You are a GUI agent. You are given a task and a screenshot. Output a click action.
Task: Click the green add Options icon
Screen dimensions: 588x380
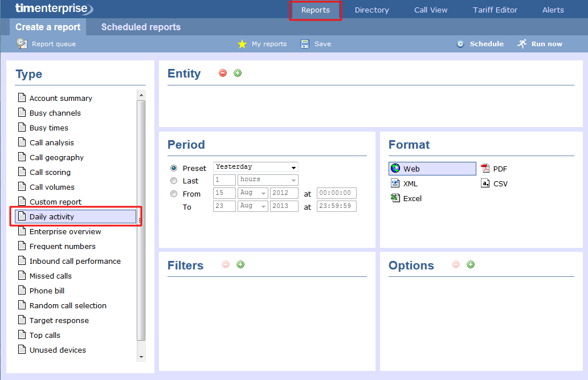click(x=471, y=264)
